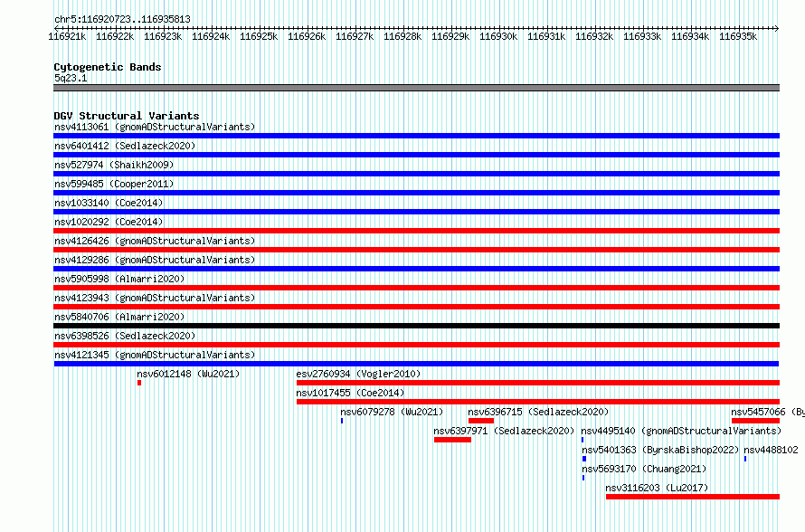Click the DGV Structural Variants track title
Image resolution: width=805 pixels, height=532 pixels.
tap(127, 116)
